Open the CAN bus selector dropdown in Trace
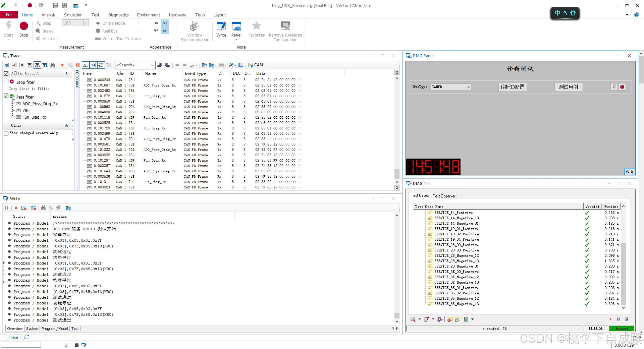Image resolution: width=644 pixels, height=349 pixels. [266, 65]
